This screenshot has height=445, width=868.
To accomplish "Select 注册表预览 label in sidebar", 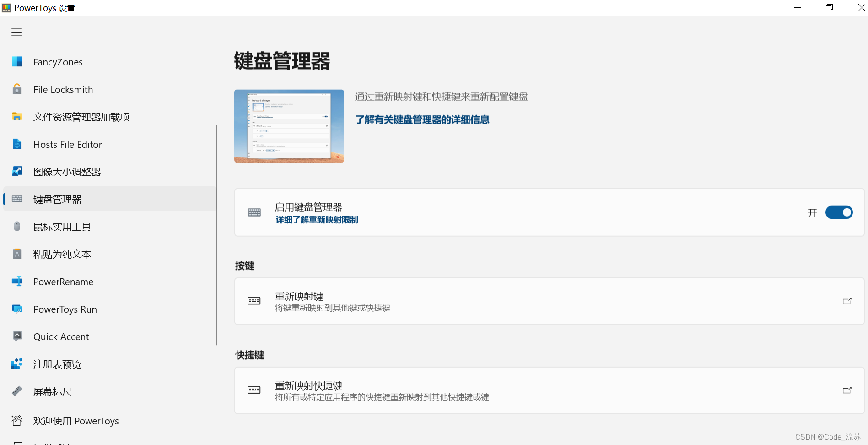I will pyautogui.click(x=57, y=364).
